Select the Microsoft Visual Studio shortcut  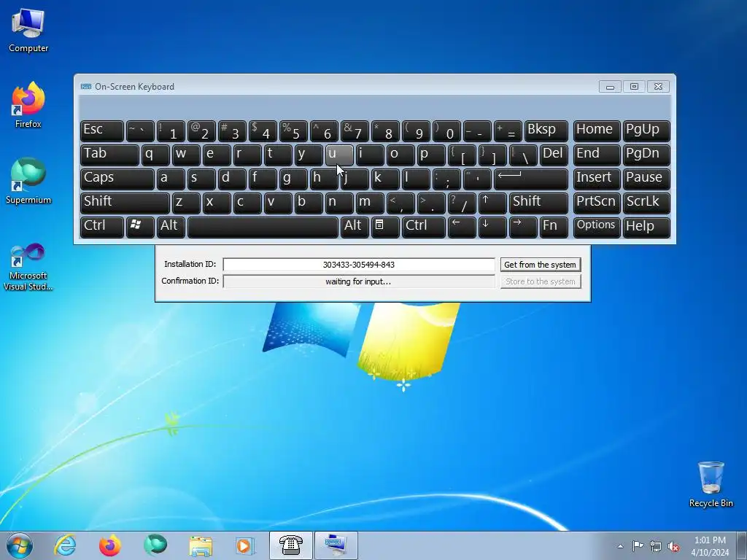pyautogui.click(x=28, y=267)
